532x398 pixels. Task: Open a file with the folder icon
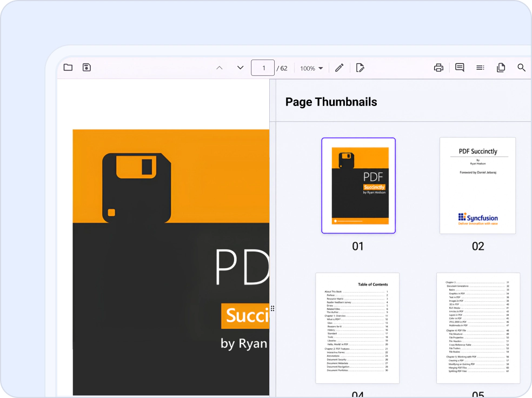[68, 67]
